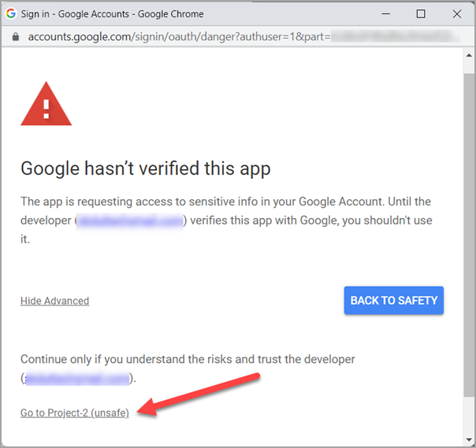Minimize the Google sign-in window
The height and width of the screenshot is (448, 476).
tap(386, 13)
